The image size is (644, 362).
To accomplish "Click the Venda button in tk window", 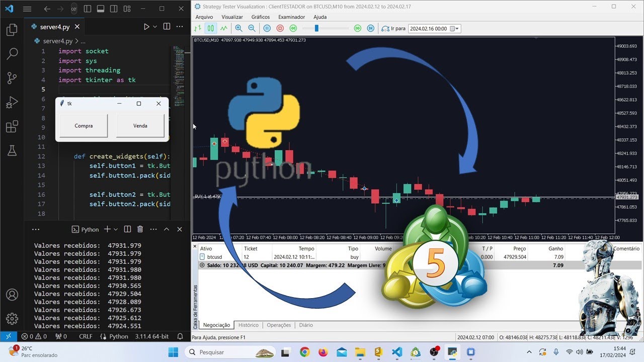I will click(140, 126).
